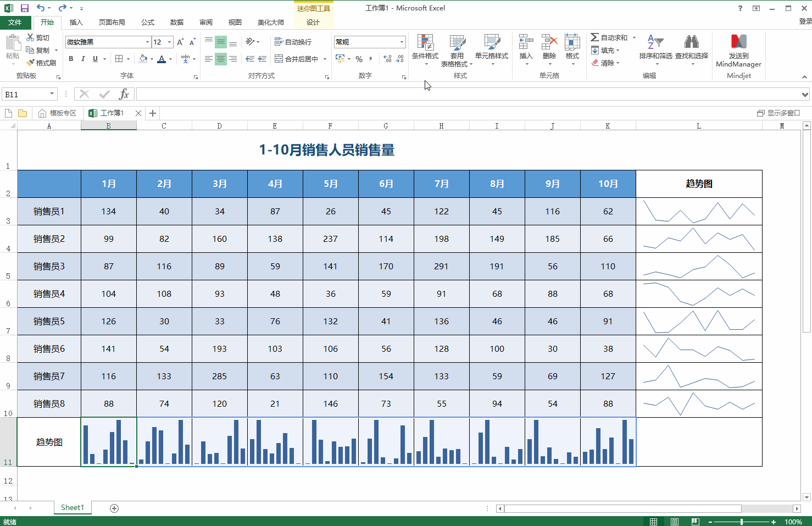Open the 文件 file menu

[15, 23]
